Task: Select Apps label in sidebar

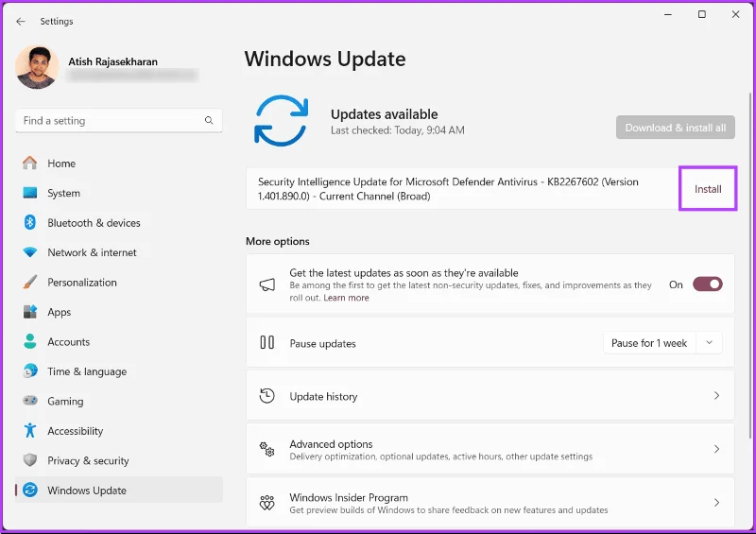Action: pyautogui.click(x=59, y=313)
